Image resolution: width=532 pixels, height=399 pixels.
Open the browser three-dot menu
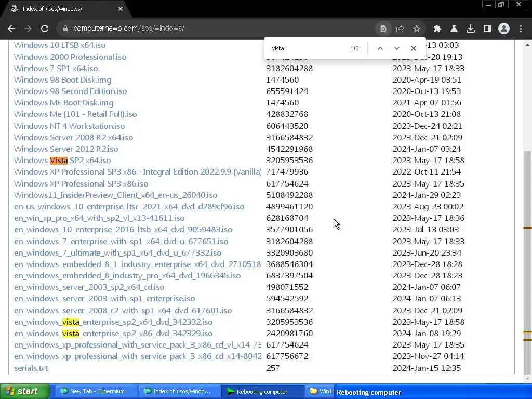point(521,29)
